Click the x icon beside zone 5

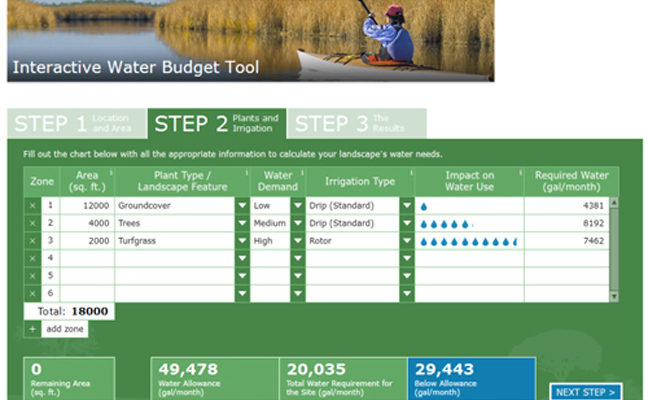click(x=32, y=276)
